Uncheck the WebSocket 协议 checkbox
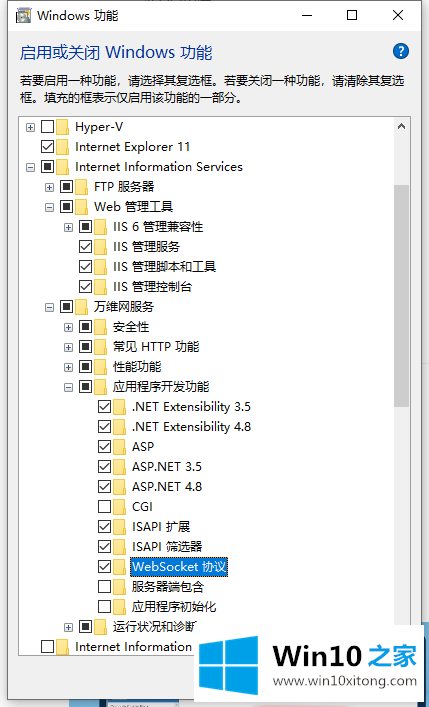429x707 pixels. click(104, 566)
